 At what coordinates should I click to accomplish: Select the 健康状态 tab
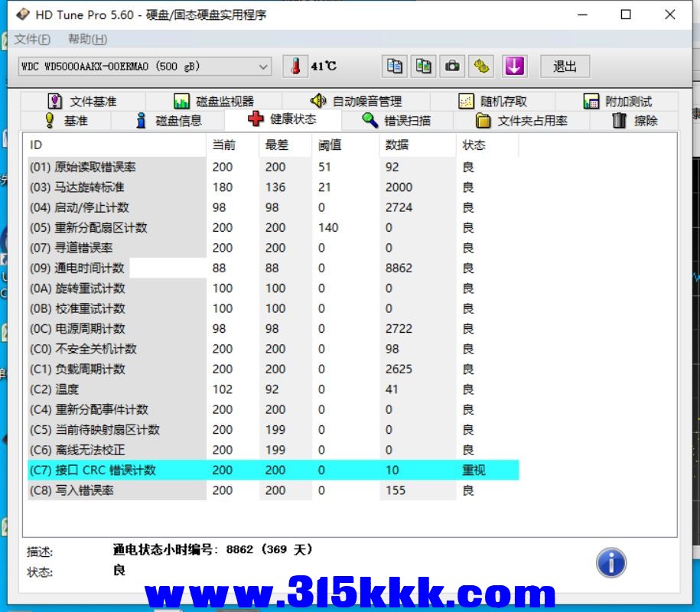coord(282,119)
